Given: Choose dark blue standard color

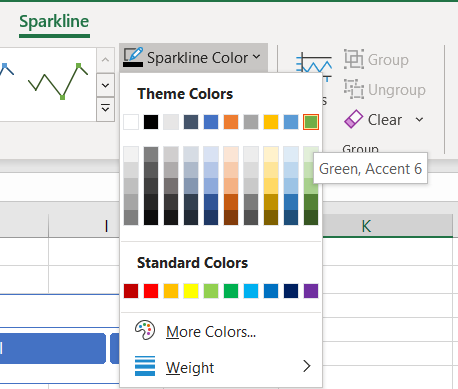Looking at the screenshot, I should coord(291,291).
